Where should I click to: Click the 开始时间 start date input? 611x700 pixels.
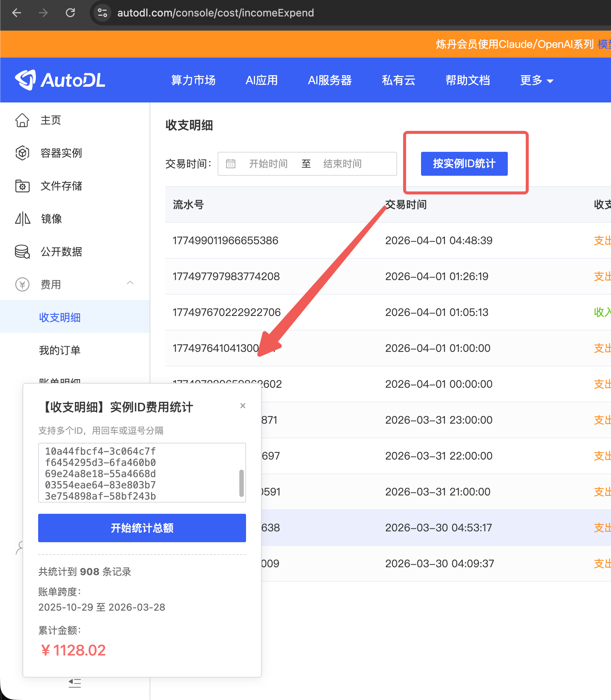pyautogui.click(x=268, y=164)
